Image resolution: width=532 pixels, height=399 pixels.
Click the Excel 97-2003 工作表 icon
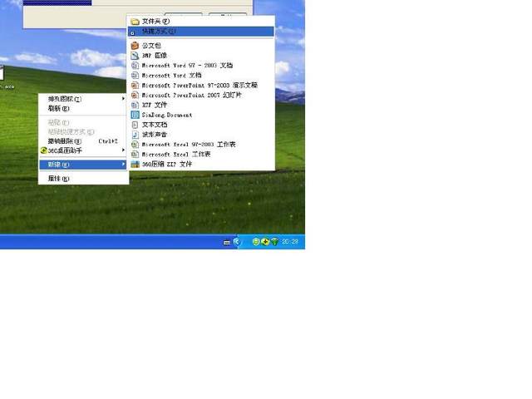[x=135, y=145]
